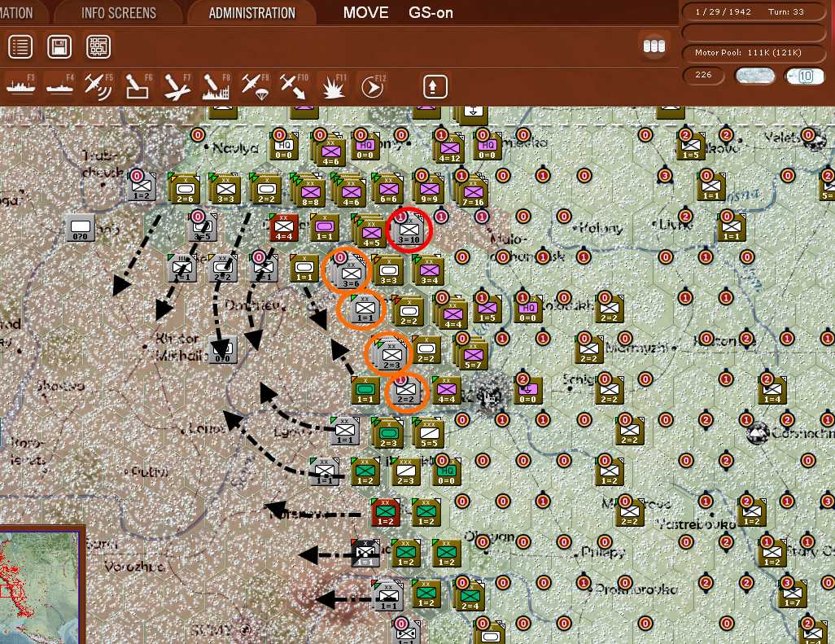Toggle the hex grid display icon
The width and height of the screenshot is (835, 644).
point(98,46)
